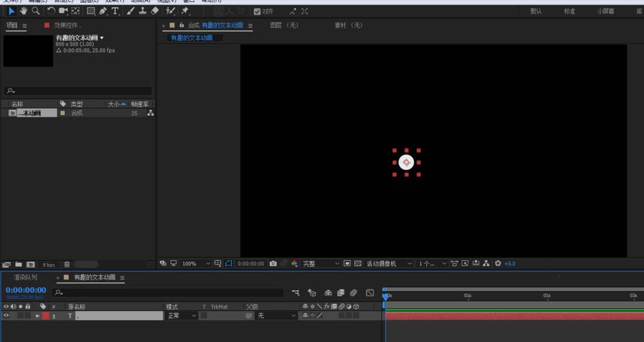Select the Pen tool

(x=103, y=11)
